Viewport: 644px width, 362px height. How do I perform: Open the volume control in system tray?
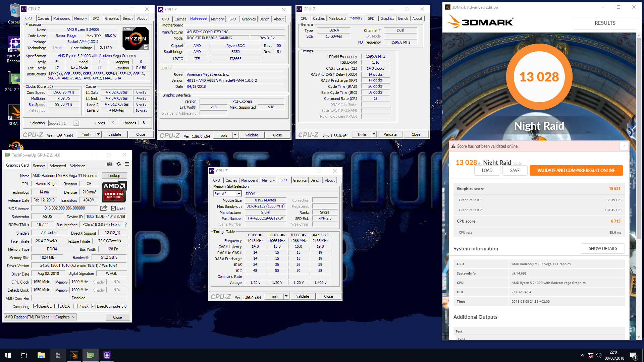point(599,355)
